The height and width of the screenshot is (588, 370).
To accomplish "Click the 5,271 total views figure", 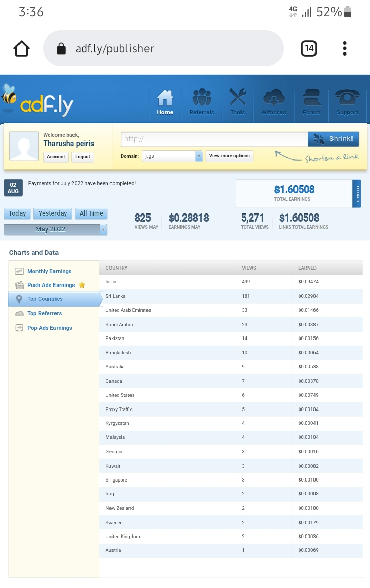I will [x=252, y=218].
